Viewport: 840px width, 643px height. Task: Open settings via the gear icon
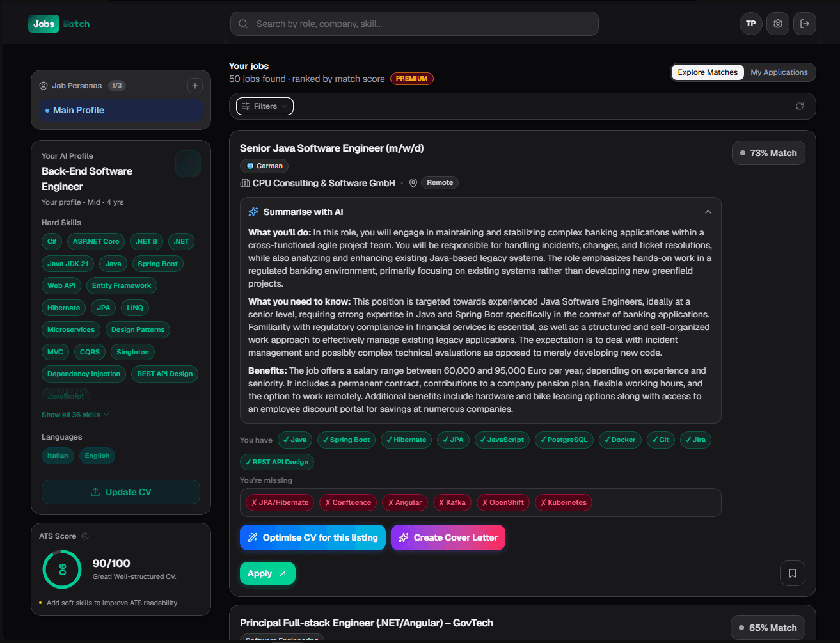[x=778, y=24]
